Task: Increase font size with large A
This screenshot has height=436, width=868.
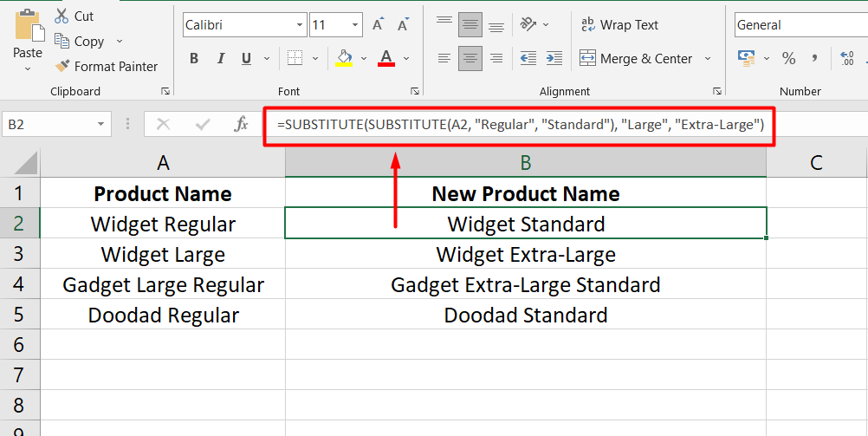Action: click(x=378, y=24)
